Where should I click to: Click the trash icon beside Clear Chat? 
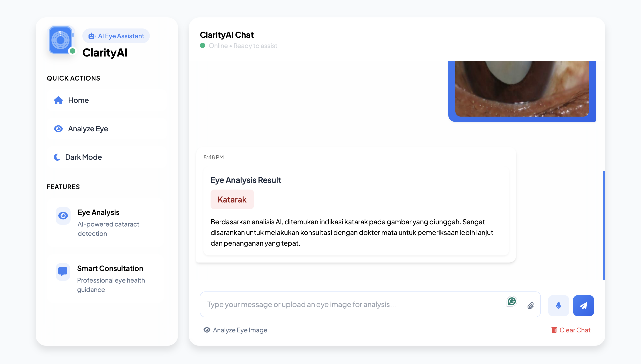tap(554, 330)
